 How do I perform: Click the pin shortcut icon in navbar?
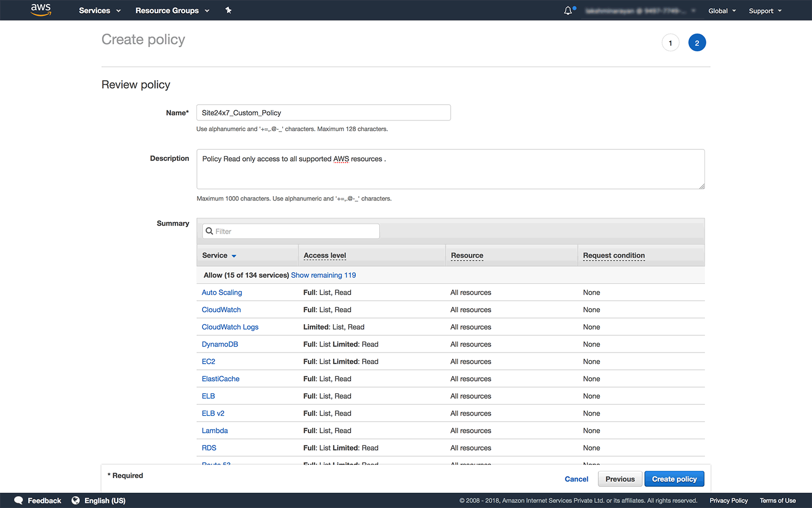tap(228, 10)
